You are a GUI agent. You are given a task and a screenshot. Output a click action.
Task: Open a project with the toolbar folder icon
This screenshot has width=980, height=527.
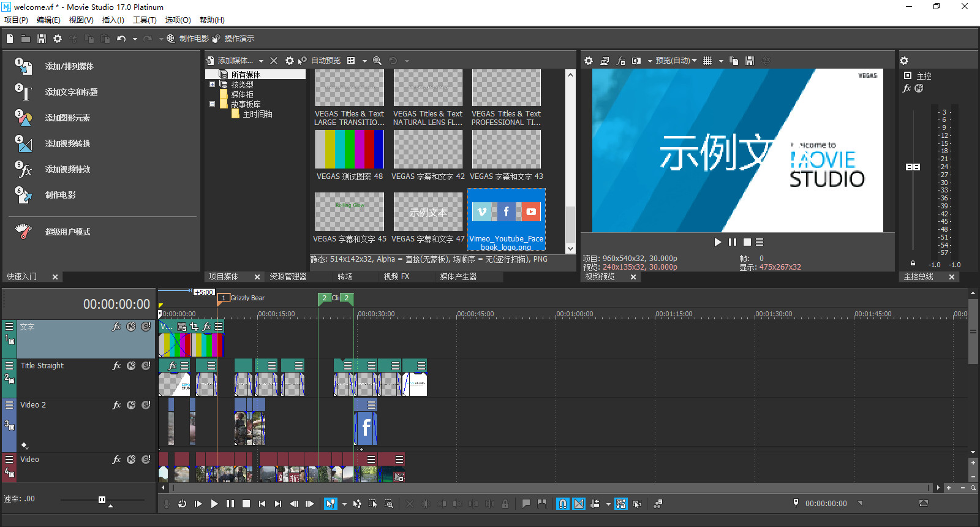tap(26, 39)
